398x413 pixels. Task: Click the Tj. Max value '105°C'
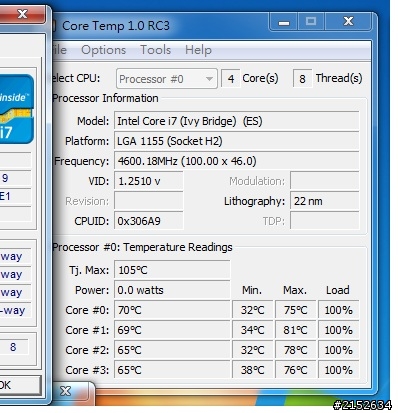tap(172, 270)
